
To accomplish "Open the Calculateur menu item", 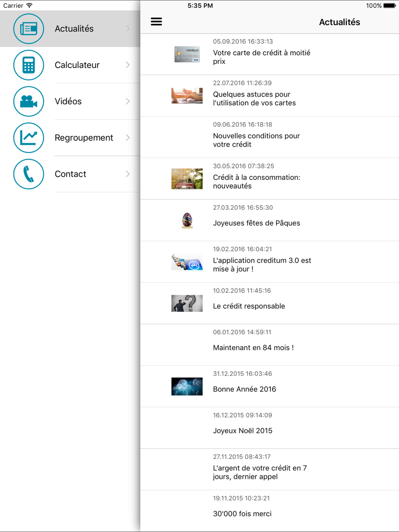I will [x=70, y=65].
